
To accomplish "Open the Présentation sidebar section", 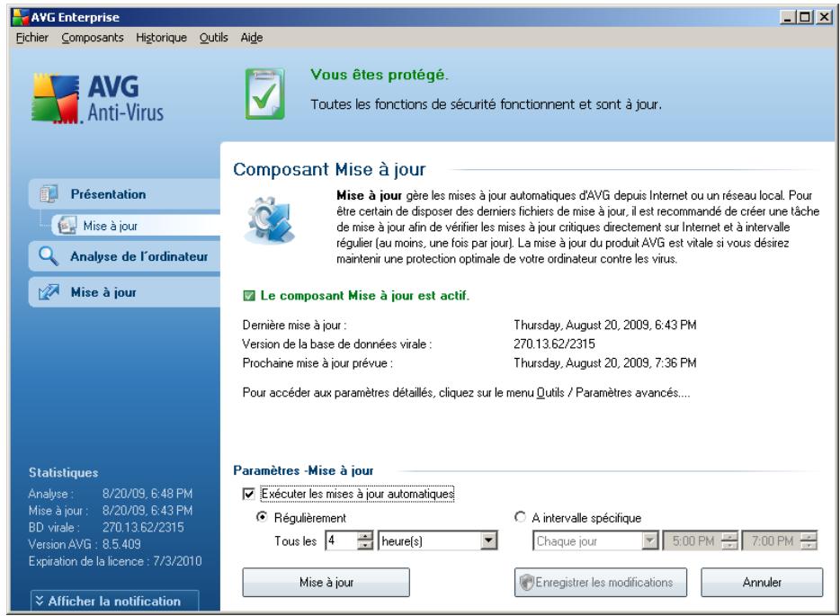I will [124, 194].
